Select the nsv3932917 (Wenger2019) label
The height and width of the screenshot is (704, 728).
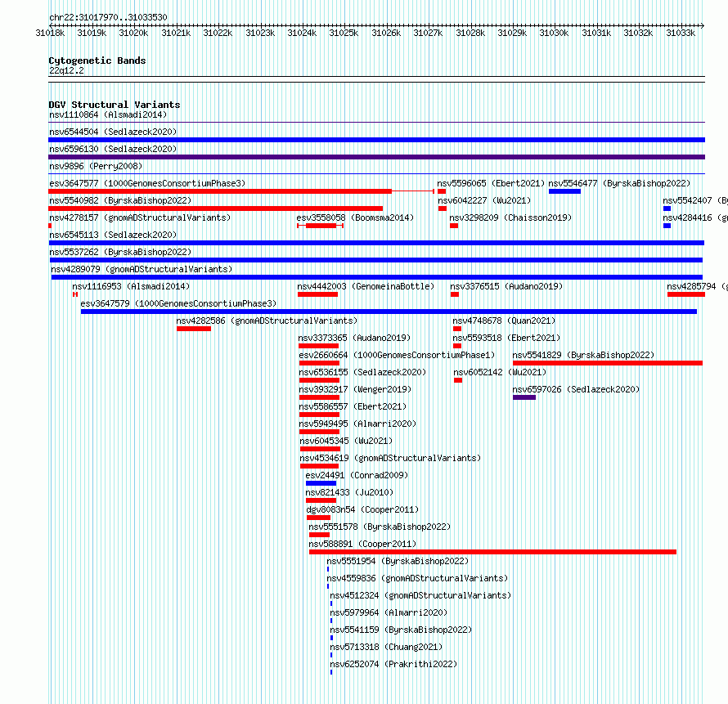(x=355, y=389)
